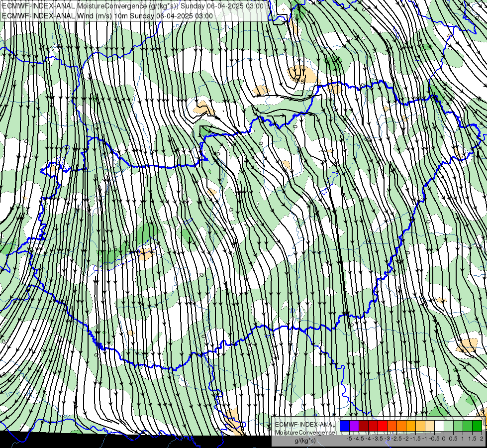Click the legend scale value '-0.5'
Image resolution: width=487 pixels, height=448 pixels.
[434, 439]
